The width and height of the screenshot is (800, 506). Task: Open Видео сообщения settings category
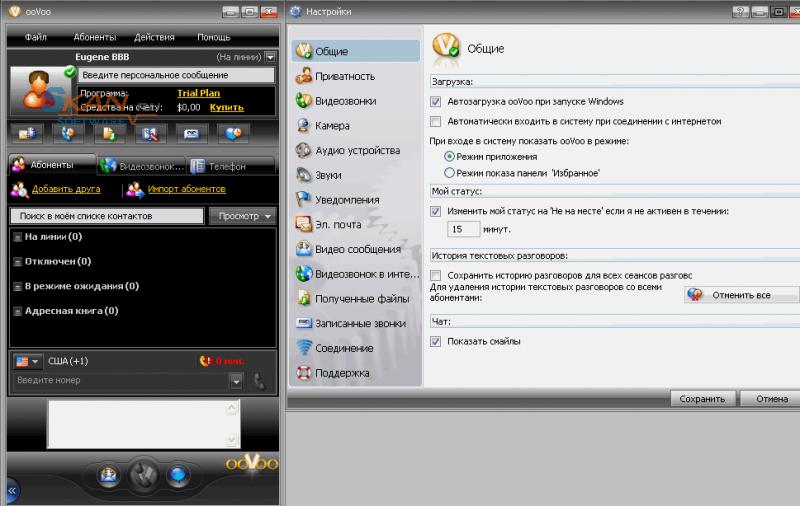pyautogui.click(x=356, y=249)
